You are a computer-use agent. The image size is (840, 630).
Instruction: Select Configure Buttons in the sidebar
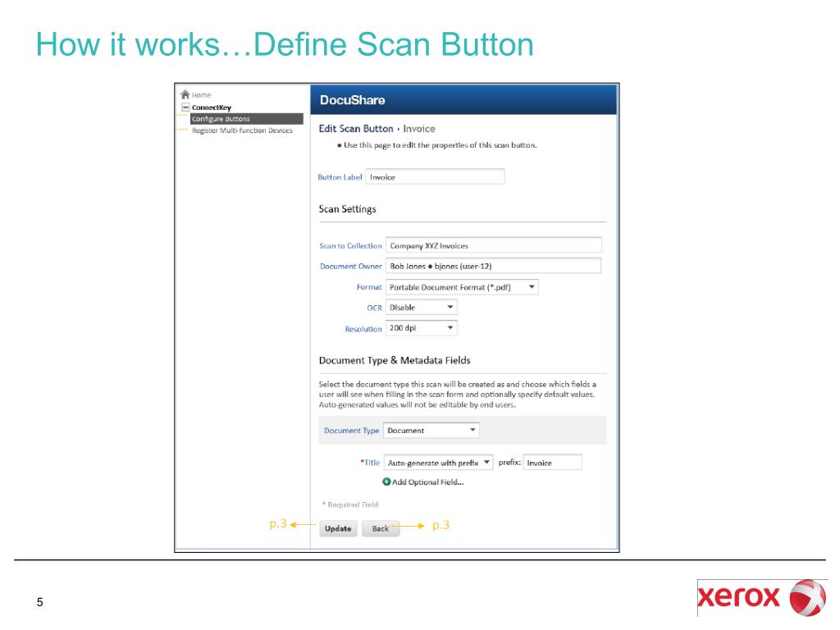pyautogui.click(x=247, y=119)
